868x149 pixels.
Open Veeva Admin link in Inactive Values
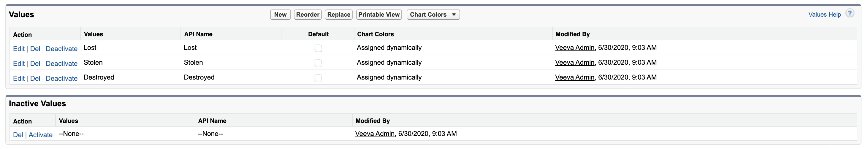click(375, 134)
